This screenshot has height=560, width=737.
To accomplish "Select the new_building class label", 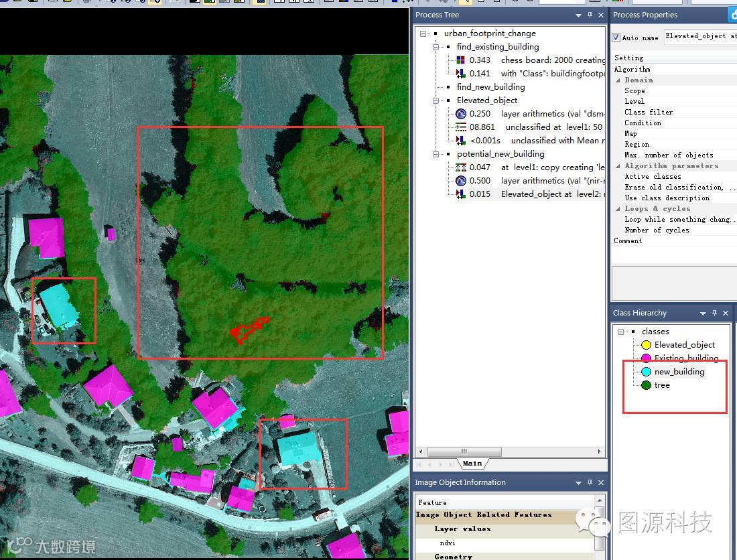I will pyautogui.click(x=679, y=372).
